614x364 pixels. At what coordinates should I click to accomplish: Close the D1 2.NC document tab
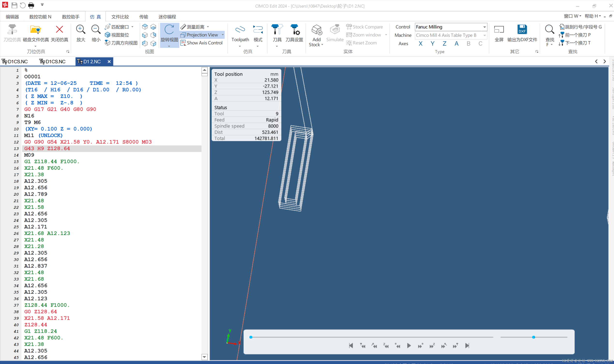(x=109, y=62)
